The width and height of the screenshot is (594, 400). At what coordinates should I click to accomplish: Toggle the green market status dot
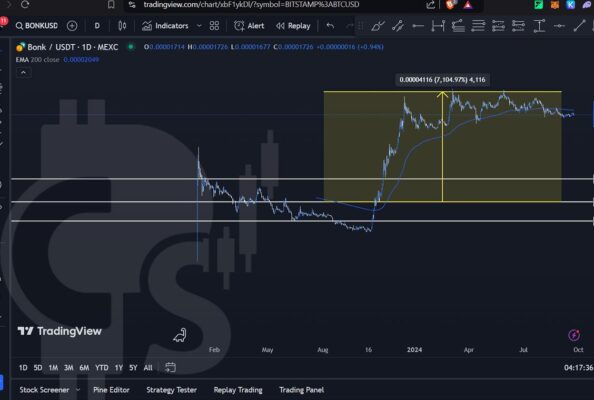click(x=131, y=47)
